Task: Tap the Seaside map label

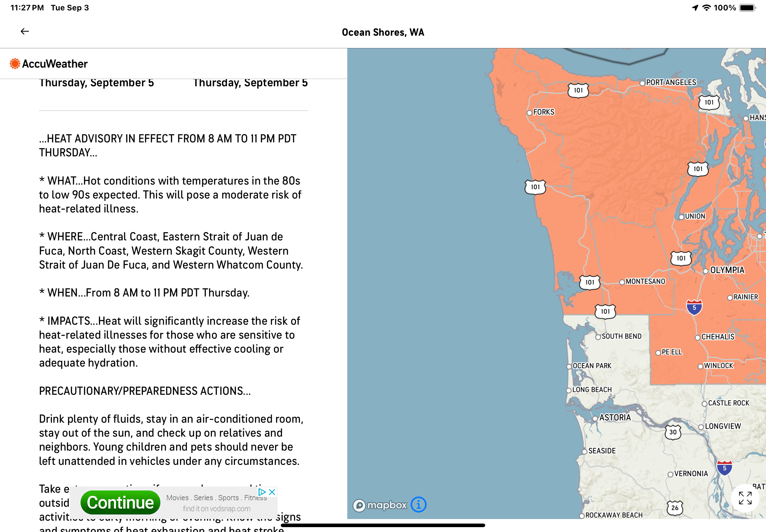Action: pos(602,451)
